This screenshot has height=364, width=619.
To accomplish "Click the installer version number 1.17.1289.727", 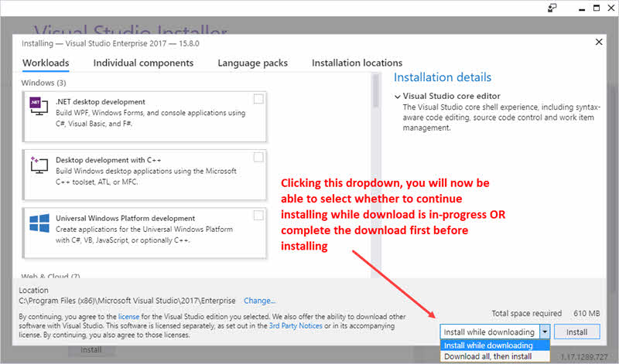I will click(x=584, y=357).
